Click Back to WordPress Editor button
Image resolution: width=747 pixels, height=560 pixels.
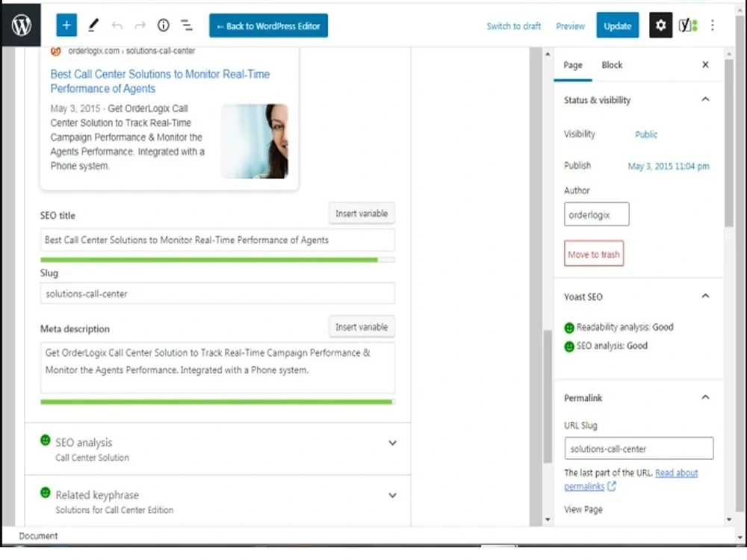[268, 25]
